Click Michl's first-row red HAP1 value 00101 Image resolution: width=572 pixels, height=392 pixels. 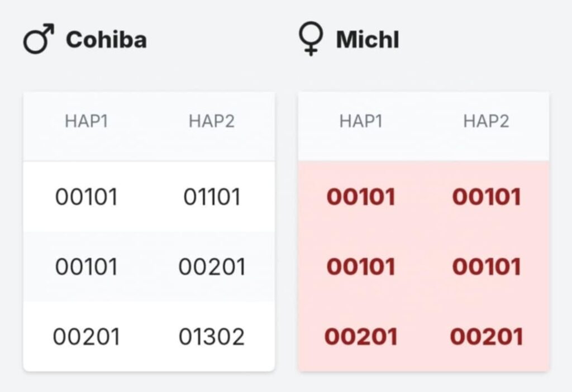point(361,197)
